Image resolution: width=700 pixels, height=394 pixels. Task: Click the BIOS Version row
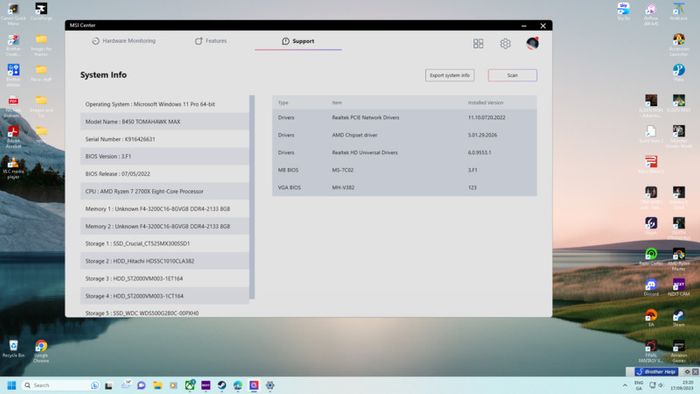point(165,156)
